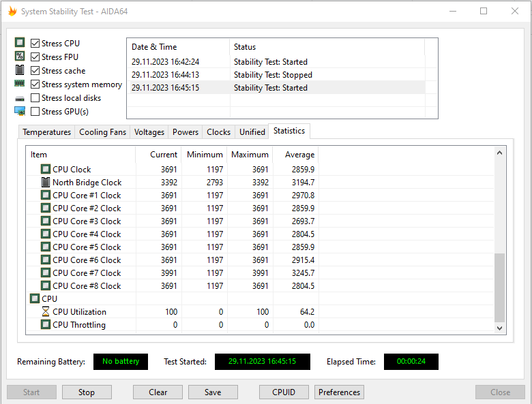The height and width of the screenshot is (404, 532).
Task: Click the statistics list scrollbar thumb
Action: pos(499,288)
